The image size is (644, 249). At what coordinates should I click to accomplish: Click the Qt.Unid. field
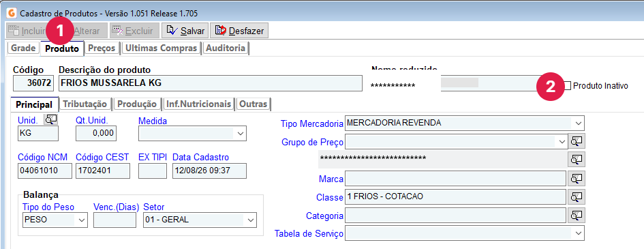[x=96, y=134]
